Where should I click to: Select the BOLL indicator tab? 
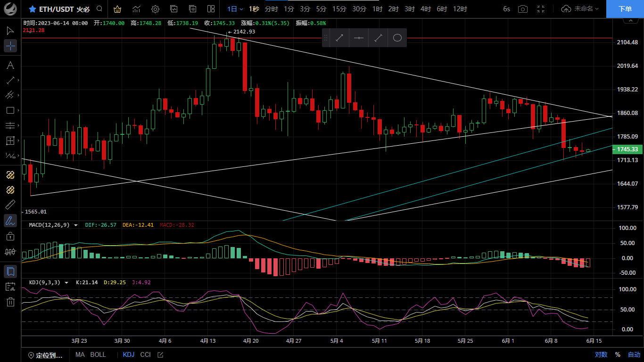click(x=98, y=354)
